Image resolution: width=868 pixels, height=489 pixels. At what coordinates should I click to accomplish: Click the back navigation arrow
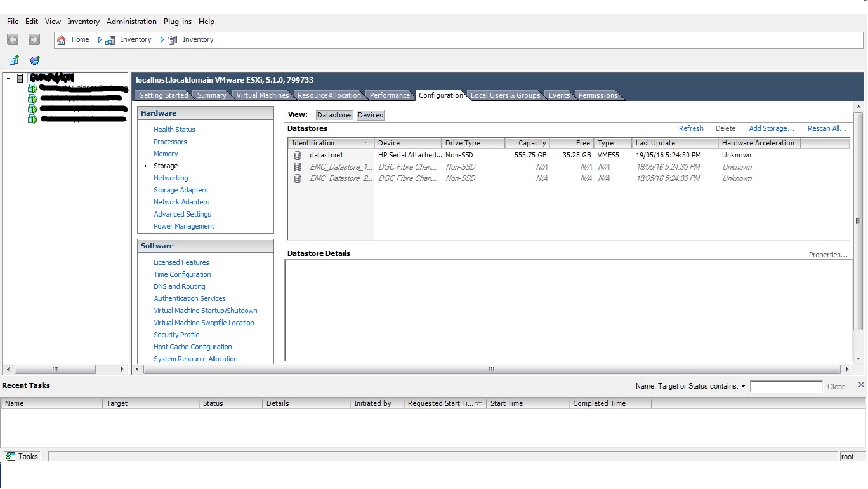[x=12, y=39]
